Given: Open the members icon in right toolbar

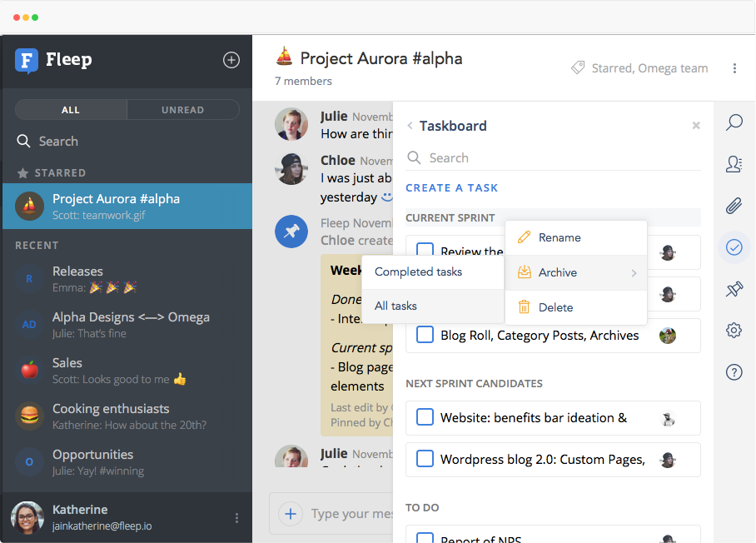Looking at the screenshot, I should [x=734, y=164].
